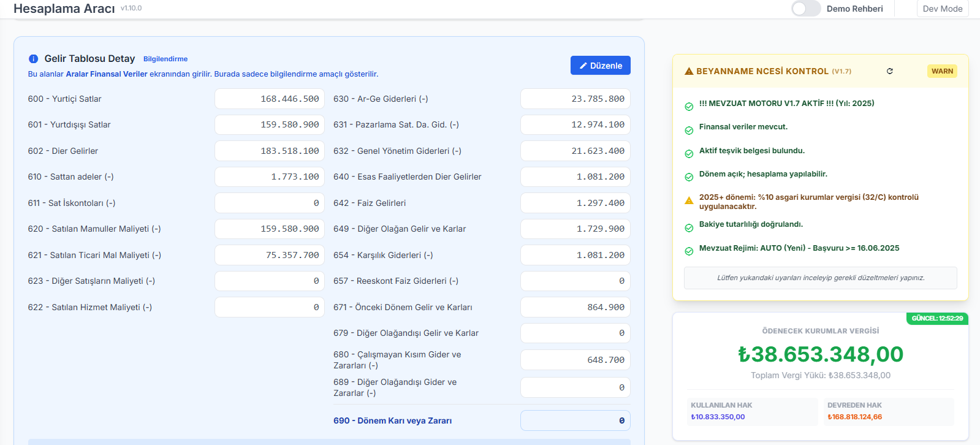Select the 630 - Ar-Ge Giderleri amount field
980x445 pixels.
pyautogui.click(x=575, y=99)
